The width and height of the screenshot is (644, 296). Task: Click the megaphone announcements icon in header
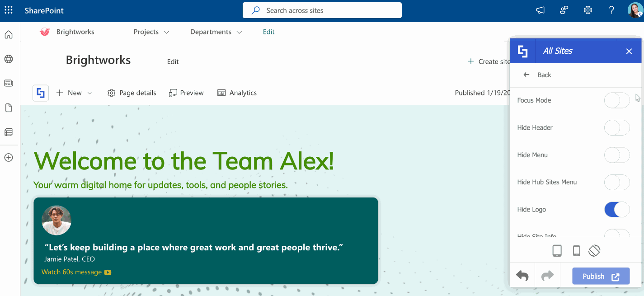540,10
